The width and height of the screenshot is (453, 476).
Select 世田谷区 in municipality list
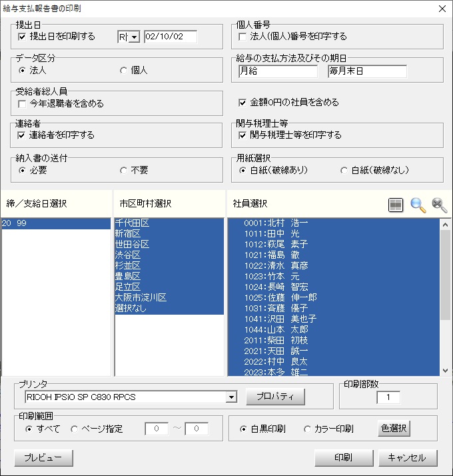169,245
